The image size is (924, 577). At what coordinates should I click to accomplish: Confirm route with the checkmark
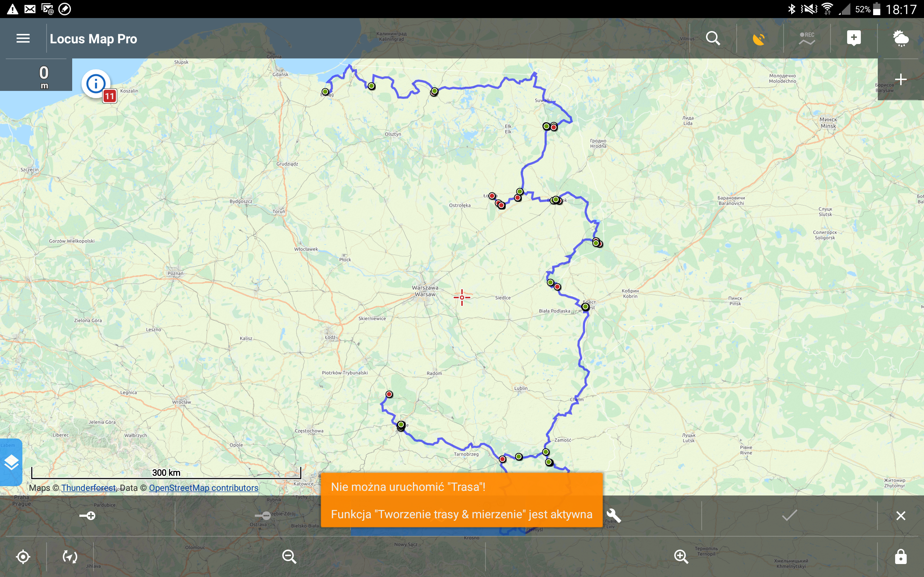tap(789, 516)
